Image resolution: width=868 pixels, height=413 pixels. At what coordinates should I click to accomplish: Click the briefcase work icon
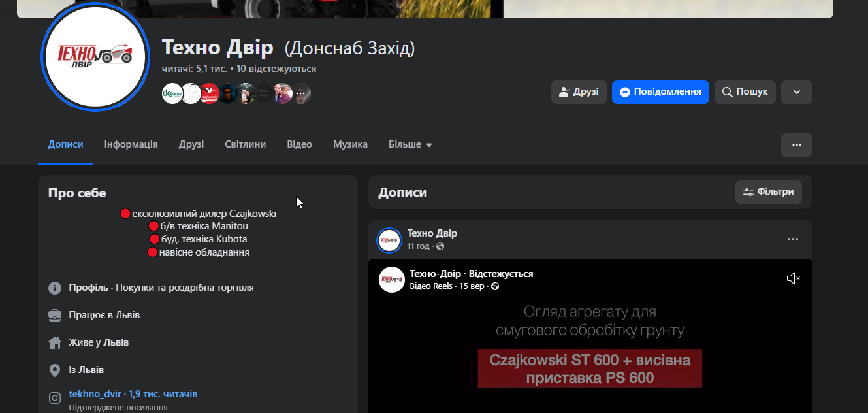[55, 315]
